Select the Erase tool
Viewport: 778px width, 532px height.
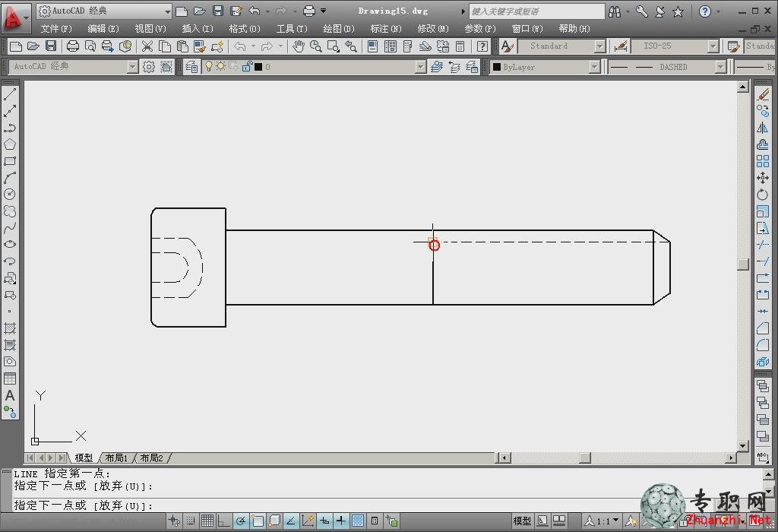point(763,93)
